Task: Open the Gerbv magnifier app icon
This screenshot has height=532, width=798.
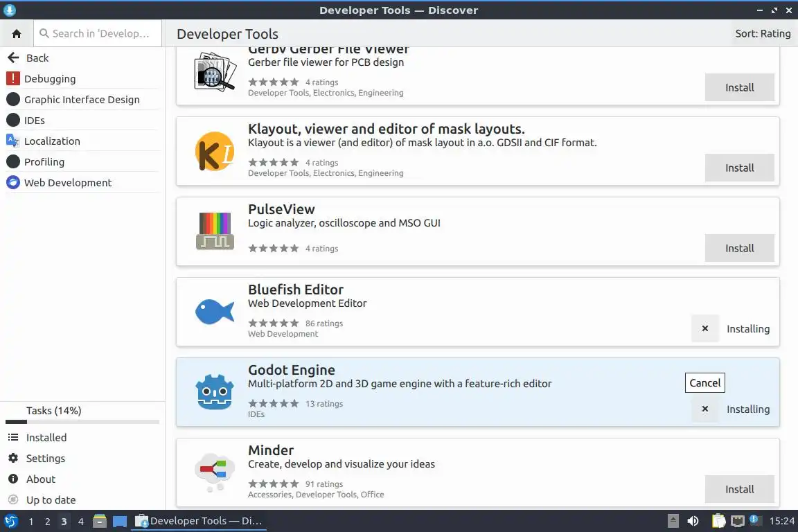Action: pyautogui.click(x=215, y=72)
